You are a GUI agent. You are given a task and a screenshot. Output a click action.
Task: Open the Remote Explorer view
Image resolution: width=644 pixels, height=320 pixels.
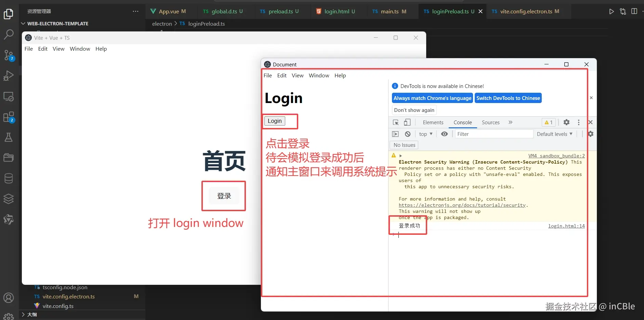tap(8, 97)
